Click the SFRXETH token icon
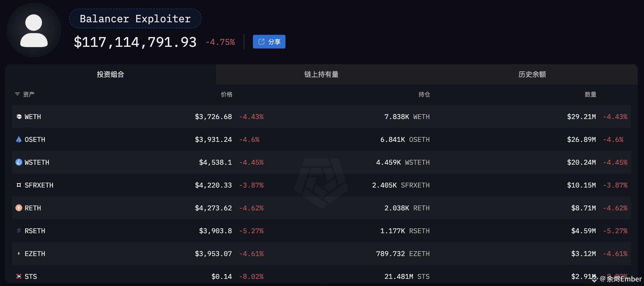The width and height of the screenshot is (644, 286). pyautogui.click(x=19, y=185)
